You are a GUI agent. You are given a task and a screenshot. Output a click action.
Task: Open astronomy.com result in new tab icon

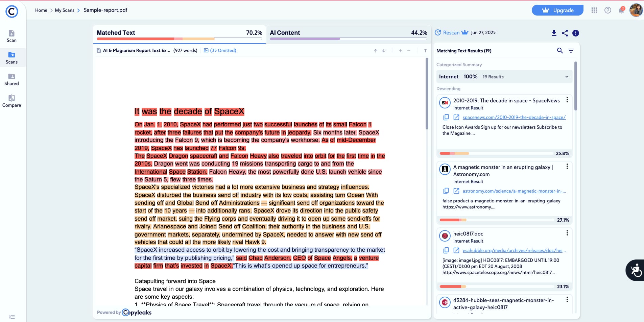click(456, 191)
